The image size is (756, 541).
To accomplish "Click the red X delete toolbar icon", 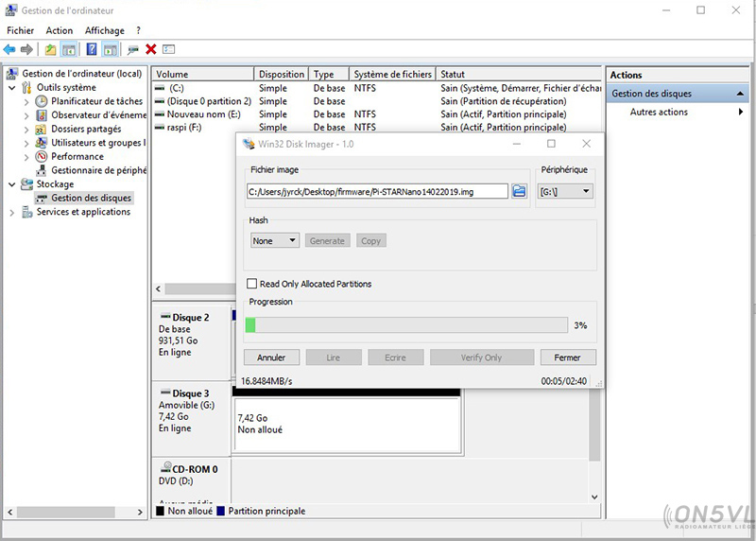I will pos(151,49).
